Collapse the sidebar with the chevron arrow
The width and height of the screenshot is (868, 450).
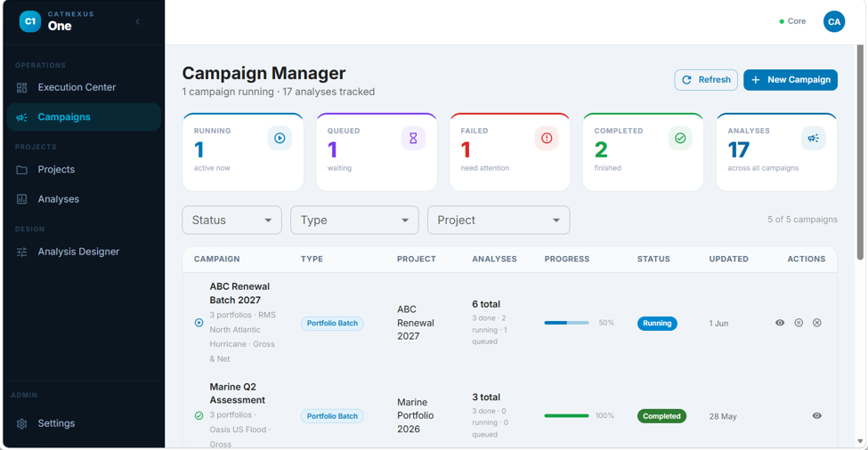tap(138, 21)
